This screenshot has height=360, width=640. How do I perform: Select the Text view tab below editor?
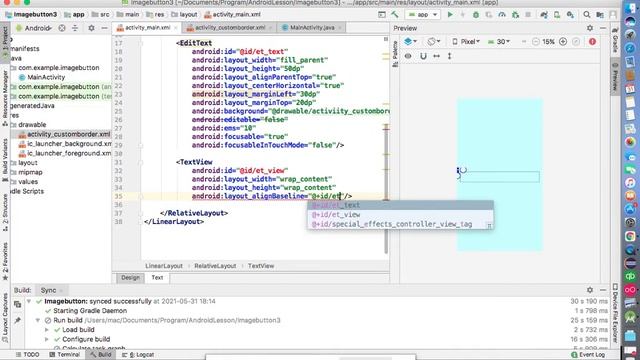pyautogui.click(x=157, y=278)
